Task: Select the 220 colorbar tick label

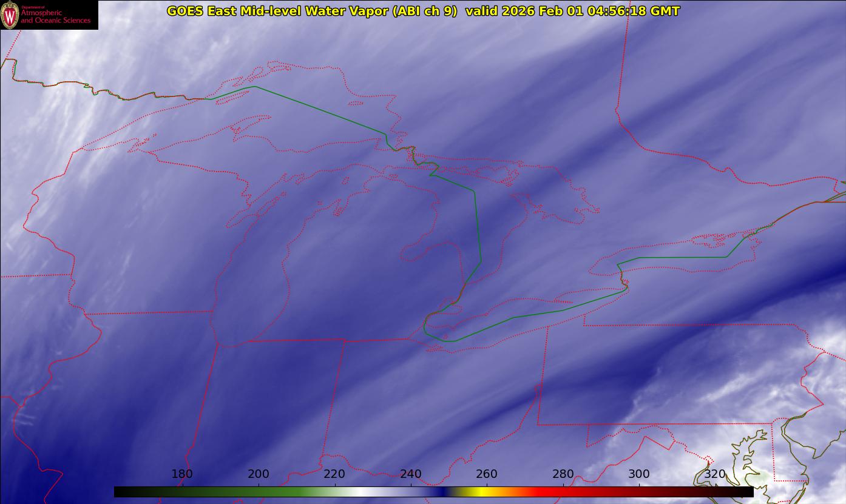Action: [x=334, y=474]
